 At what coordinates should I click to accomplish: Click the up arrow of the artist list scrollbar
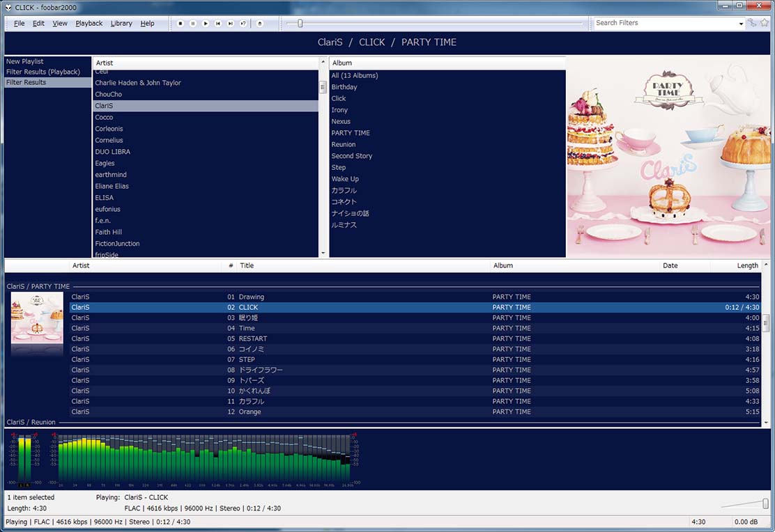coord(323,62)
